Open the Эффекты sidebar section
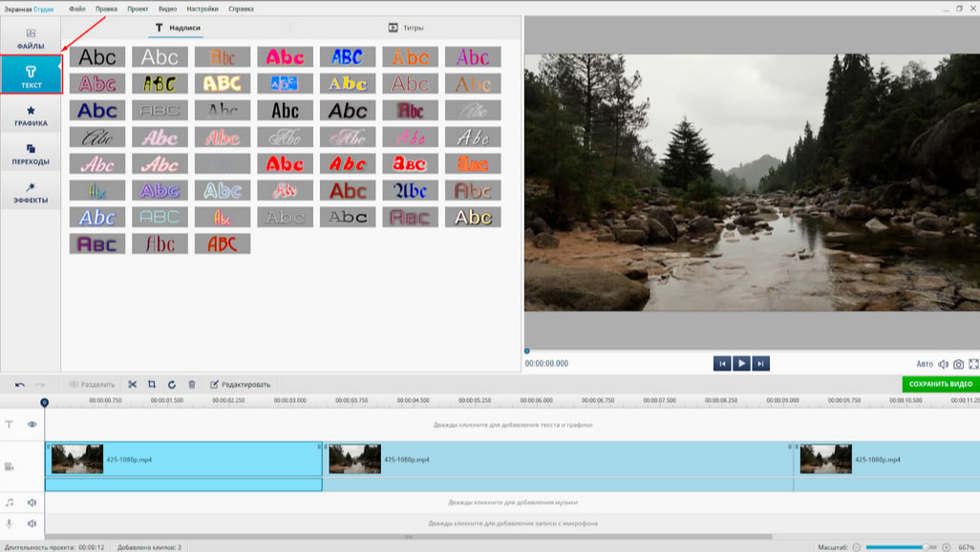Viewport: 980px width, 552px height. (x=31, y=193)
